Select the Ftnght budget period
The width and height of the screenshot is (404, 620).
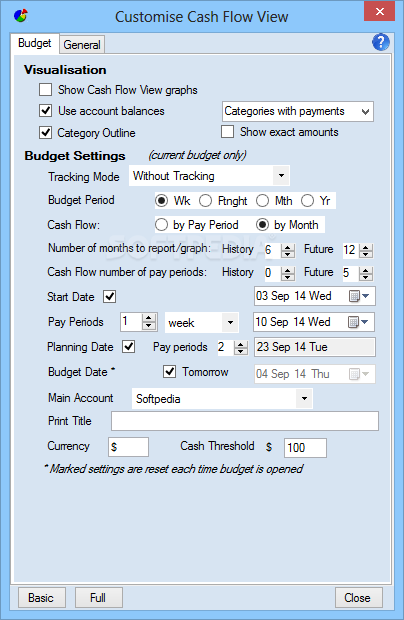point(205,201)
